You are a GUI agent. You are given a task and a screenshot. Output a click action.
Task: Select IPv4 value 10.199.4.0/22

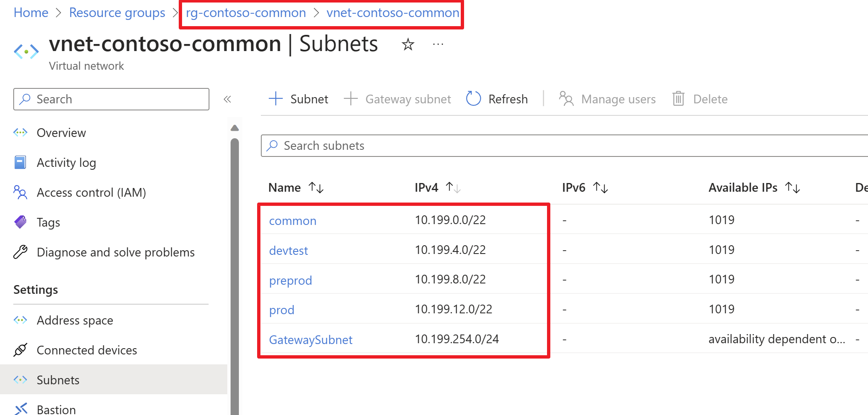click(450, 250)
